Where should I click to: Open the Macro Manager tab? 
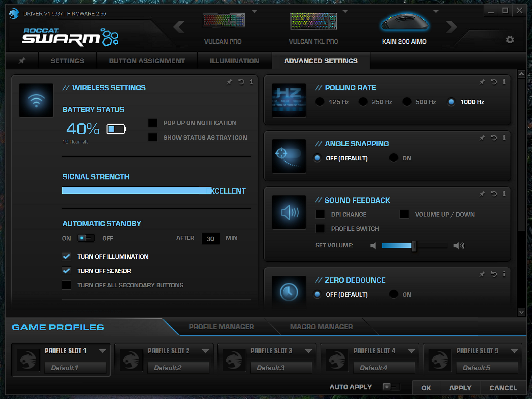[322, 327]
